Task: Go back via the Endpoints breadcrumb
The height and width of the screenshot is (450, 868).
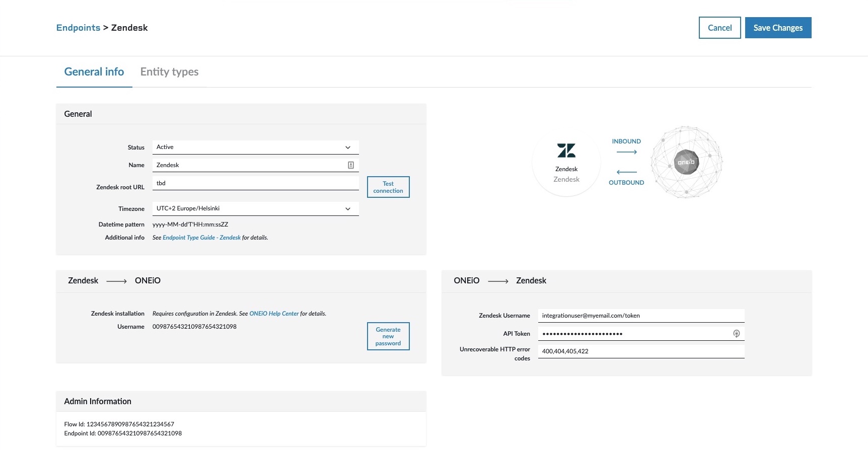Action: tap(79, 28)
